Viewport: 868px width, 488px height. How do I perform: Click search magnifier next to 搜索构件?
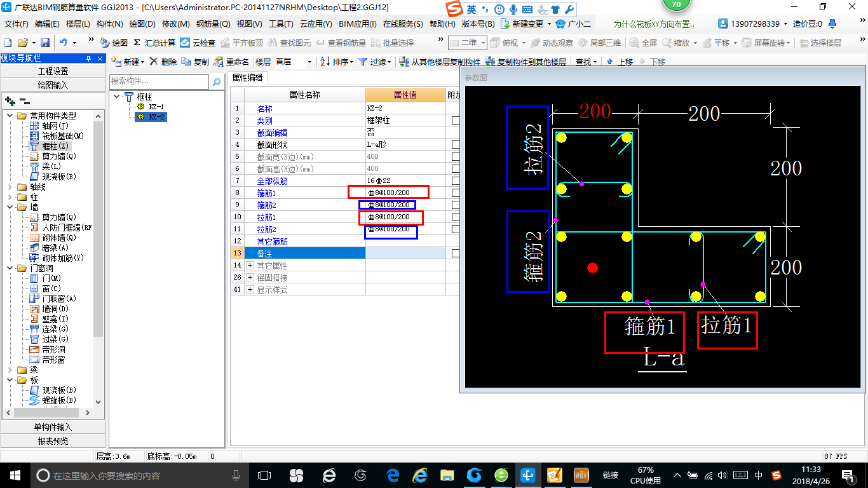216,81
